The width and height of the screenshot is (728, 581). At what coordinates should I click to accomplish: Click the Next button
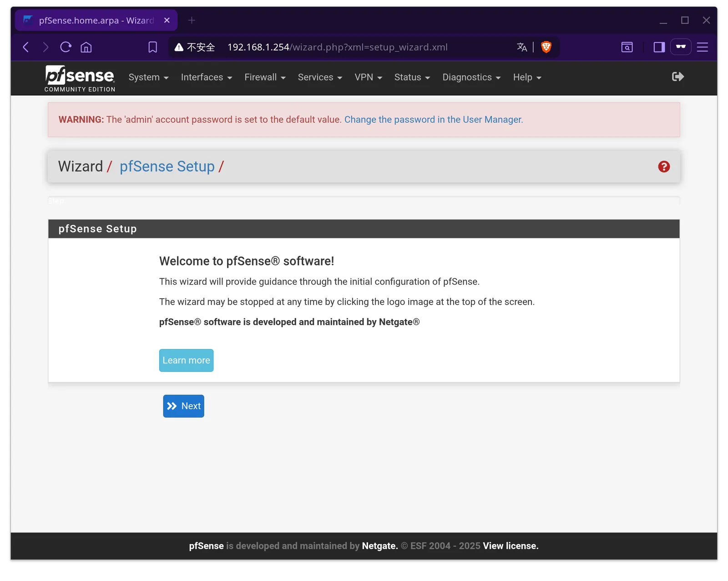point(184,406)
